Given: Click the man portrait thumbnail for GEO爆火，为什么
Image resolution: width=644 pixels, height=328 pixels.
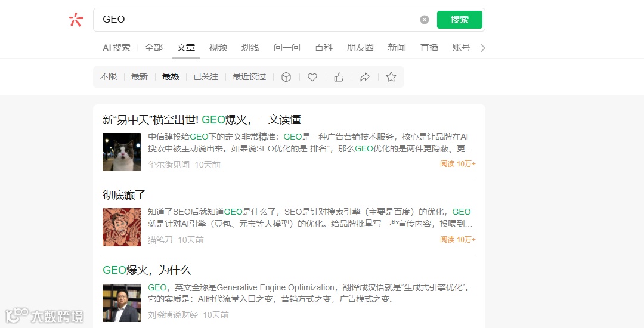Looking at the screenshot, I should click(x=122, y=302).
